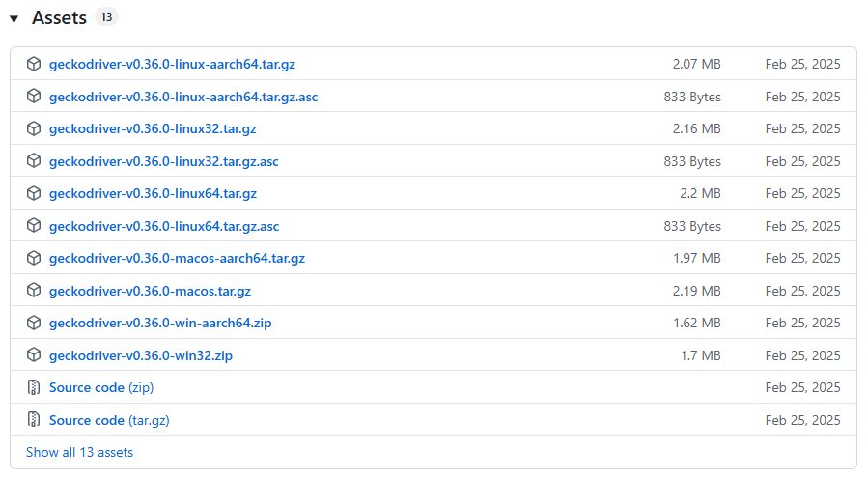Click the 13 assets count badge

(106, 17)
